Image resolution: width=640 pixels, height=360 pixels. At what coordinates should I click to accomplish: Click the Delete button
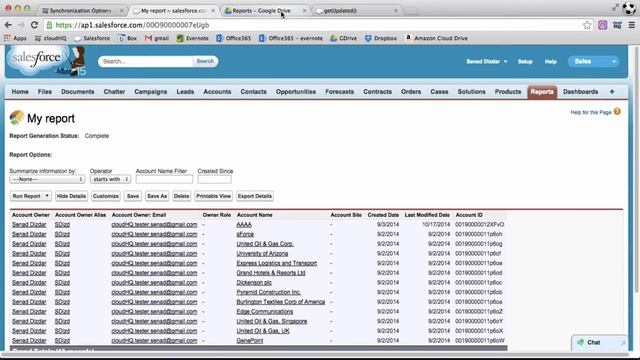pos(181,196)
